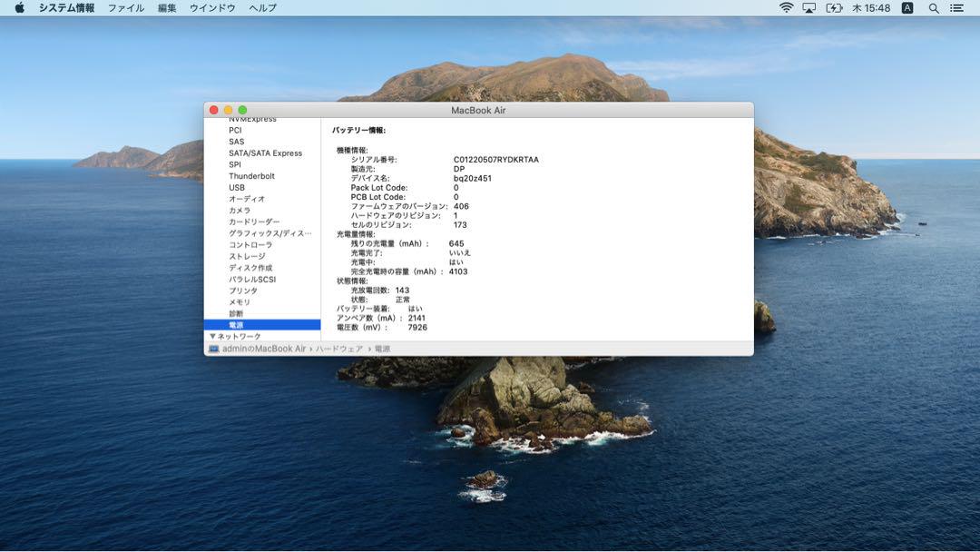Click the manufacturer value DP

[459, 170]
